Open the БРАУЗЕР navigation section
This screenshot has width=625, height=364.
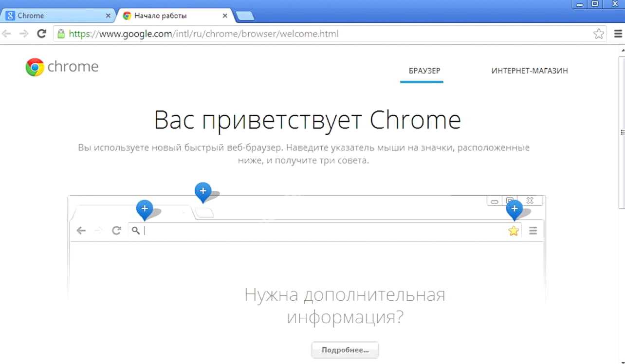click(x=422, y=71)
